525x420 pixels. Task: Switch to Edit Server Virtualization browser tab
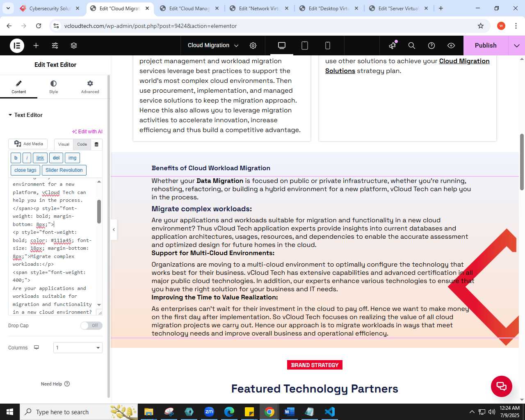[x=398, y=8]
